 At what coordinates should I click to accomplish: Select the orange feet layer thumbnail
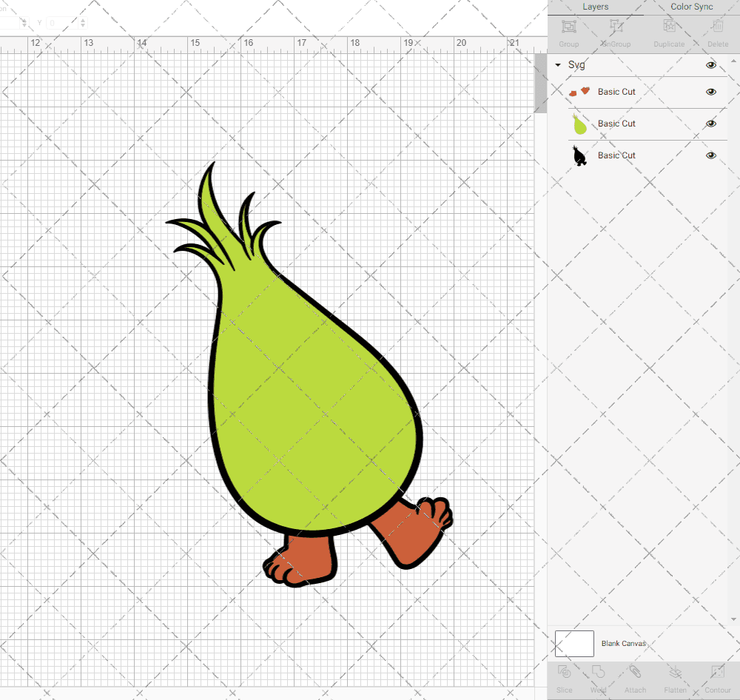[579, 92]
